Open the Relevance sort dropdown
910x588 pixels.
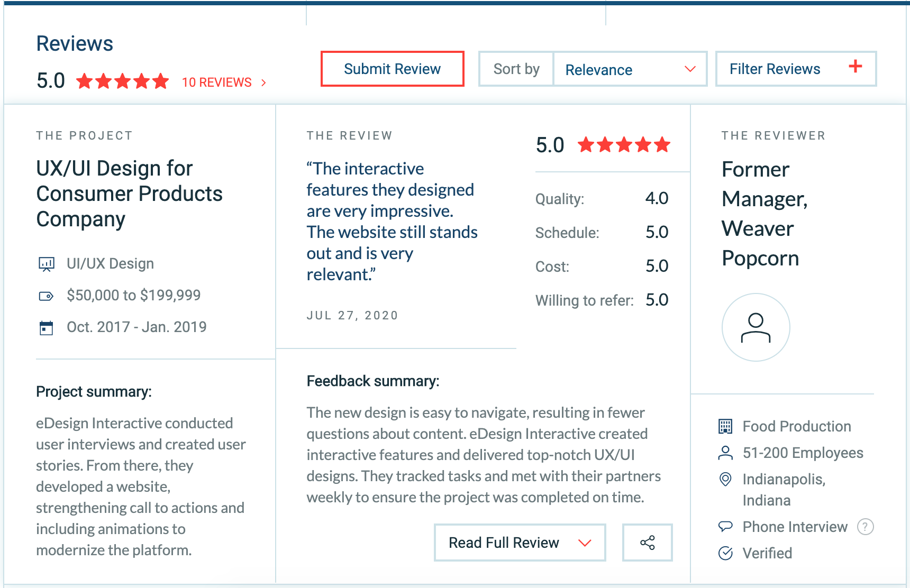point(630,69)
